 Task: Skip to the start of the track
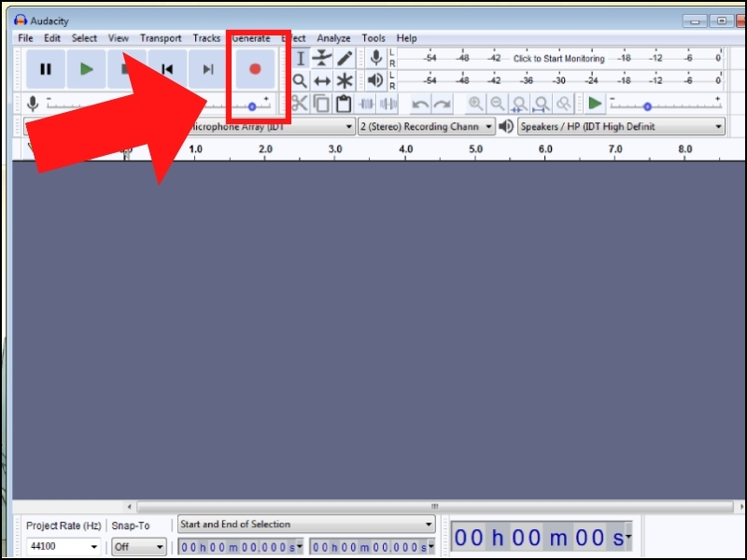point(167,68)
